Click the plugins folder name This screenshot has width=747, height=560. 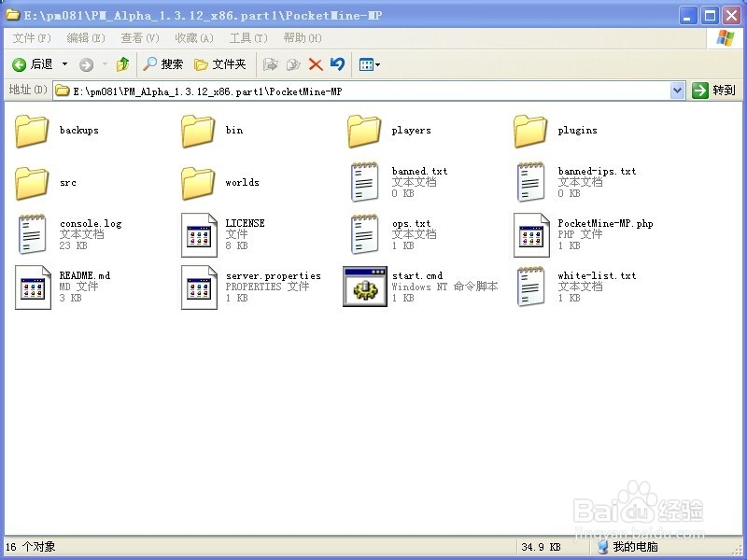[x=577, y=130]
